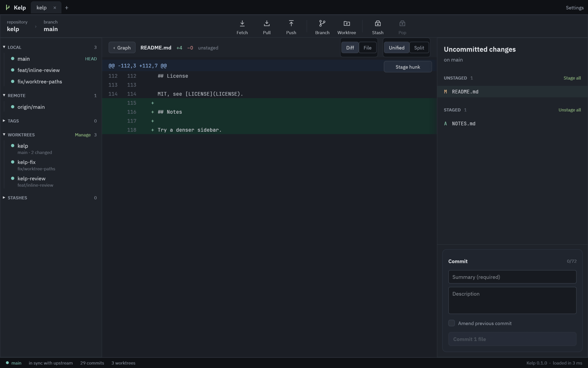Create a new branch via Branch icon
Viewport: 588px width, 368px height.
(322, 24)
